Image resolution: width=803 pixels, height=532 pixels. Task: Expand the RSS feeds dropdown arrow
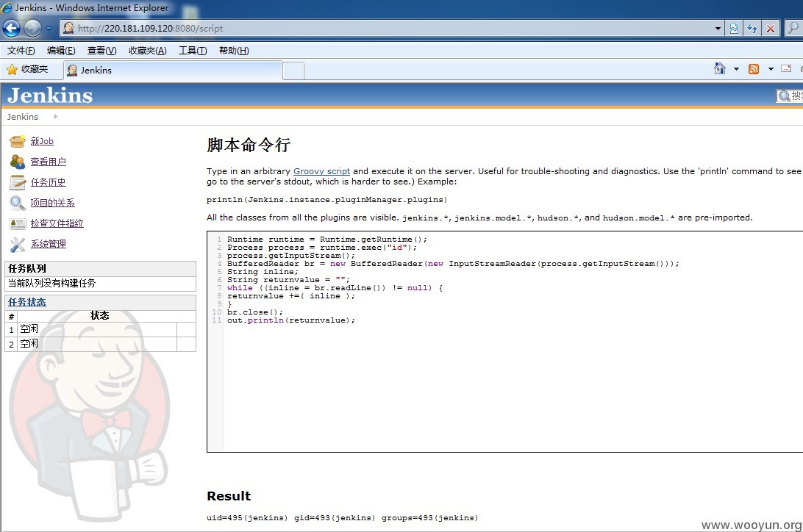tap(771, 69)
